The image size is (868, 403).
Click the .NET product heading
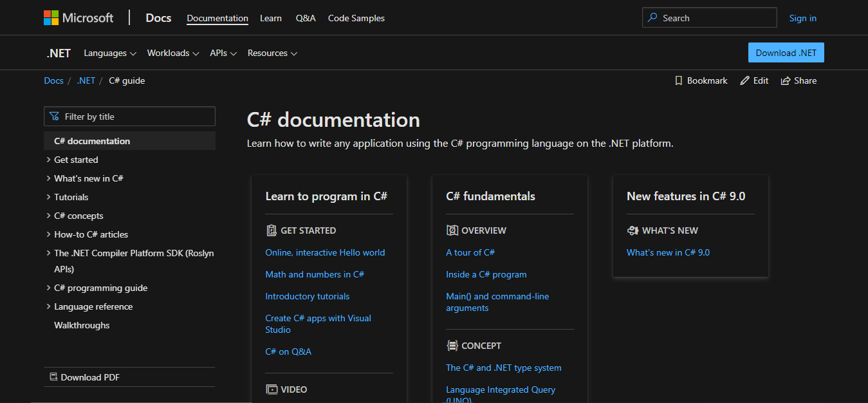(x=59, y=53)
